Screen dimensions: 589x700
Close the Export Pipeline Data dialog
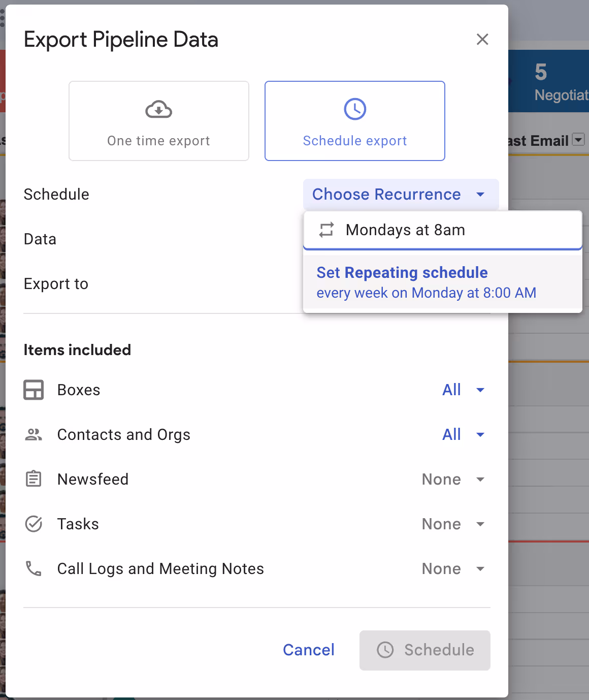coord(482,39)
